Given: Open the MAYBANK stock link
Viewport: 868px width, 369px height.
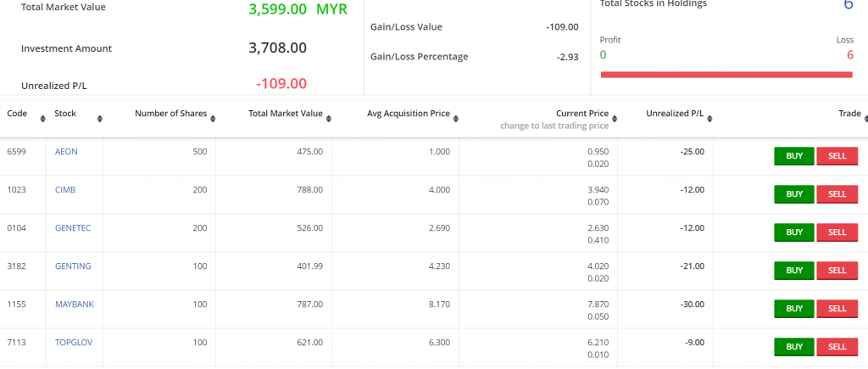Looking at the screenshot, I should coord(75,305).
